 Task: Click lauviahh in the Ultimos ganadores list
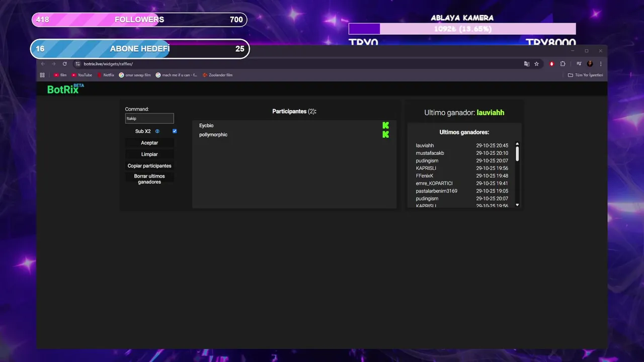425,145
